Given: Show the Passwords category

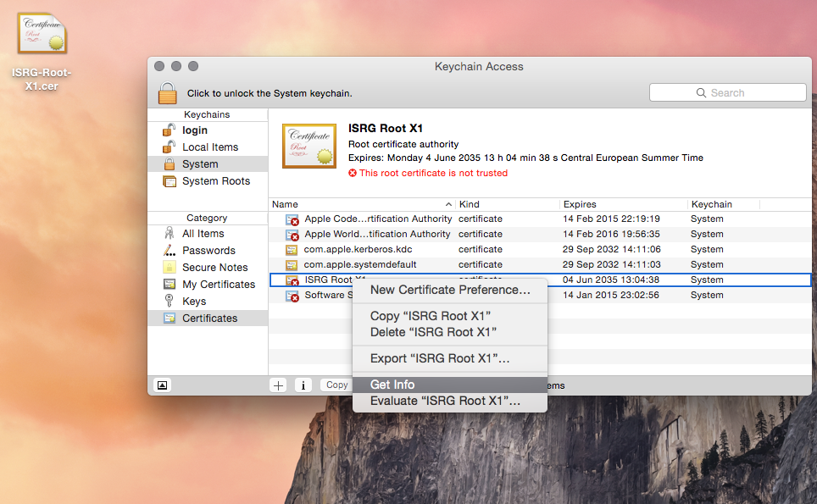Looking at the screenshot, I should [x=208, y=251].
